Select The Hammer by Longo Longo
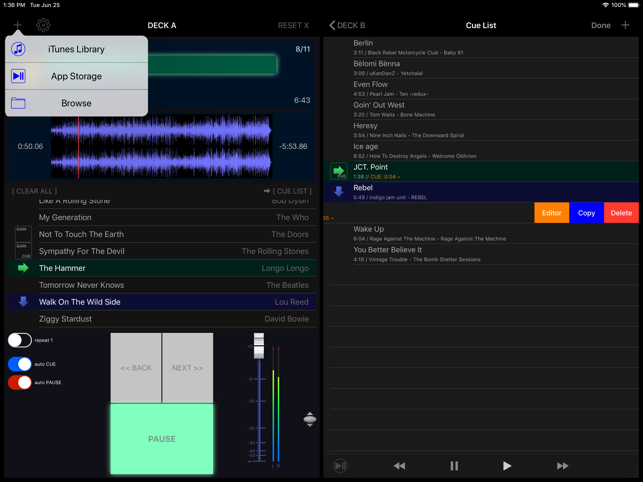This screenshot has width=643, height=482. pyautogui.click(x=162, y=268)
